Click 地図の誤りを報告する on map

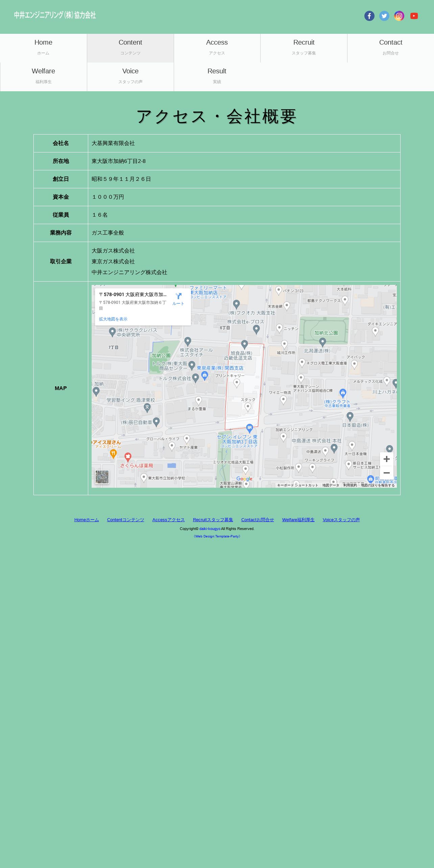(378, 485)
